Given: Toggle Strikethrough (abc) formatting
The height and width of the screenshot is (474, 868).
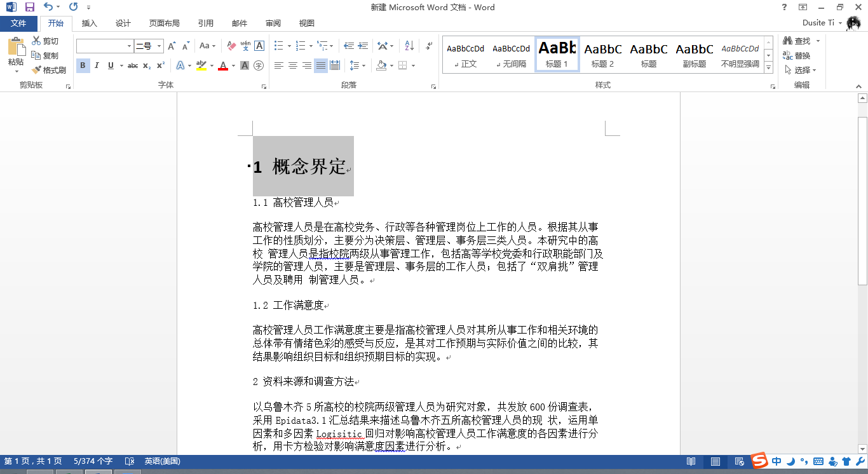Looking at the screenshot, I should (x=133, y=65).
